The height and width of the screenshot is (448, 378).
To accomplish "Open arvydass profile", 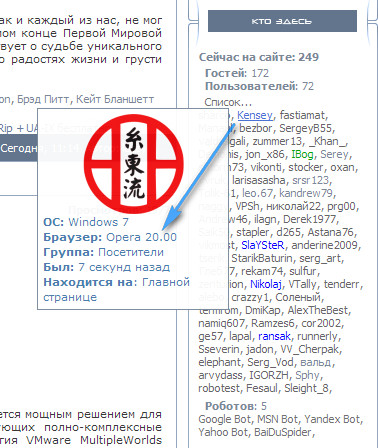I will coord(220,375).
